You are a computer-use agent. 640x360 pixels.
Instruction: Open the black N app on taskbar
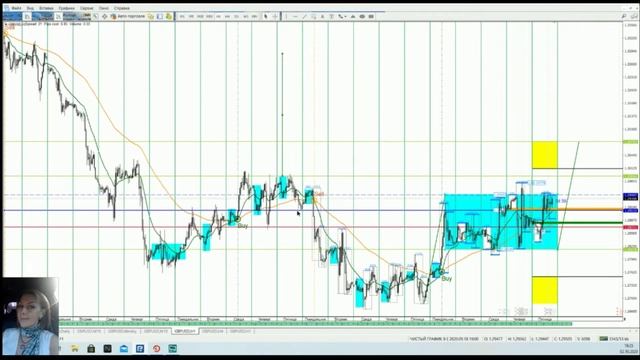pyautogui.click(x=107, y=349)
